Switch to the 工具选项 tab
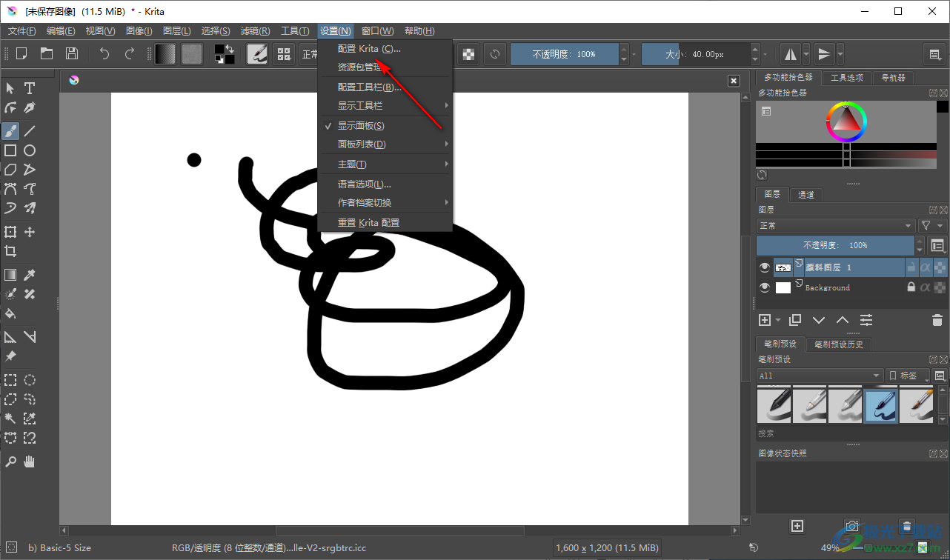The image size is (950, 560). (846, 78)
